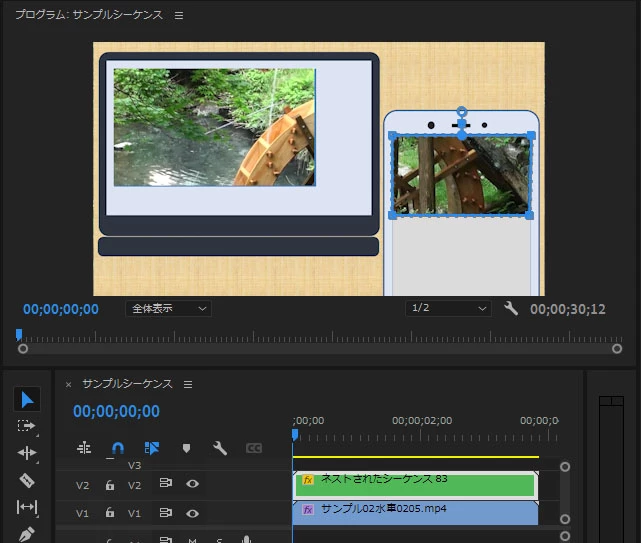The width and height of the screenshot is (641, 543).
Task: Click left handle of Program zoom scrollbar
Action: (23, 349)
